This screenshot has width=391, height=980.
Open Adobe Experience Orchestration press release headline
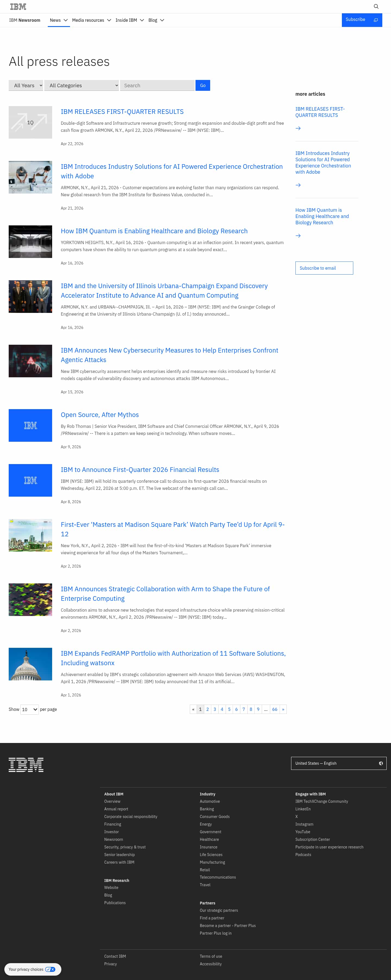172,171
